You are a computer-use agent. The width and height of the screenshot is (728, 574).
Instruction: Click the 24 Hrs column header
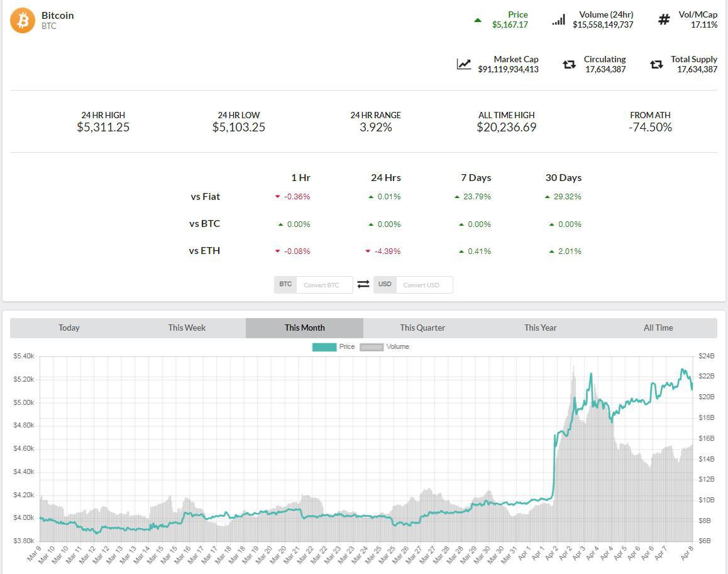[386, 177]
